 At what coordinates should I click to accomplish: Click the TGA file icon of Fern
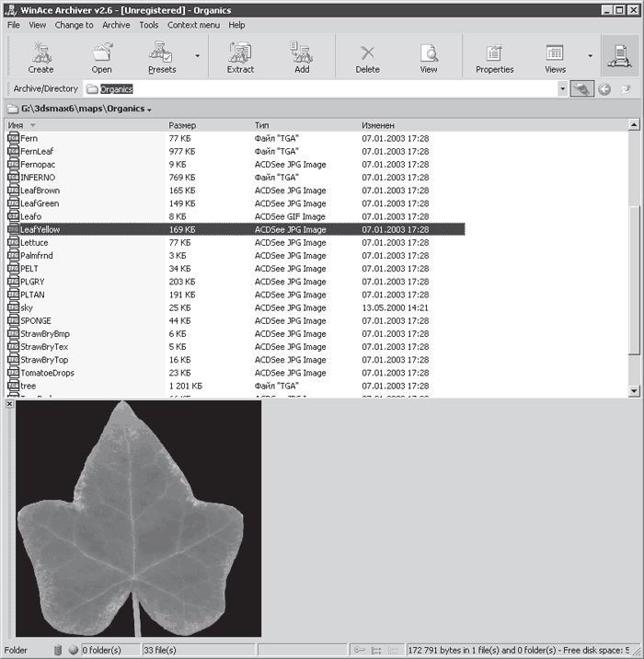point(14,138)
